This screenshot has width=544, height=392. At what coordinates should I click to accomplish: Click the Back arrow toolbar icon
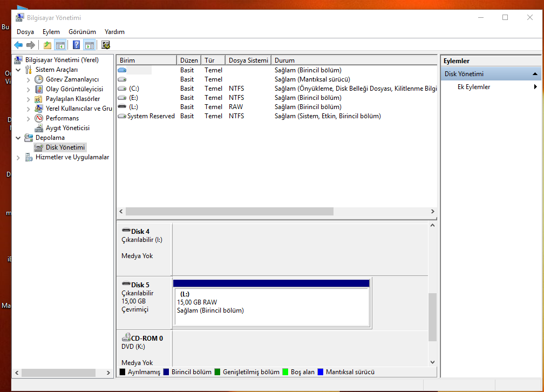[18, 45]
